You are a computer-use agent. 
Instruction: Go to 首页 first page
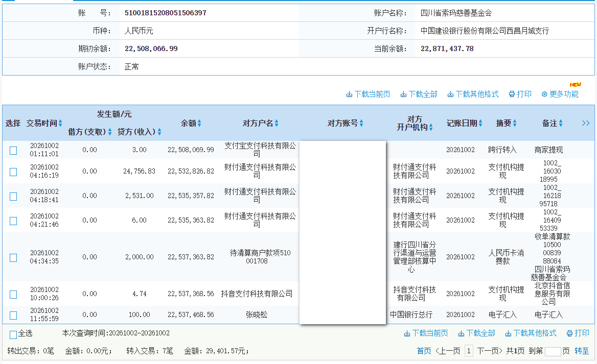(424, 351)
